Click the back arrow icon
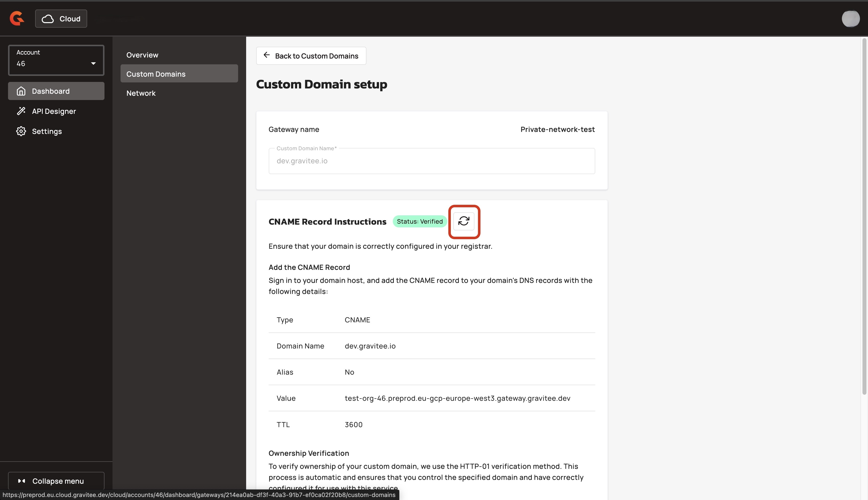This screenshot has height=500, width=868. [266, 55]
